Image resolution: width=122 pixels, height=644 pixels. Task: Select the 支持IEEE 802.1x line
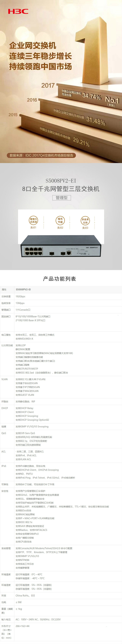click(x=24, y=522)
